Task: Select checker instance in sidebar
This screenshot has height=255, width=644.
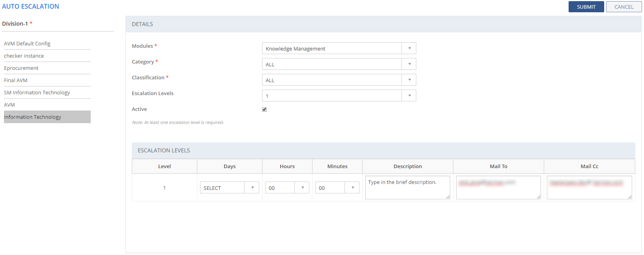Action: (24, 56)
